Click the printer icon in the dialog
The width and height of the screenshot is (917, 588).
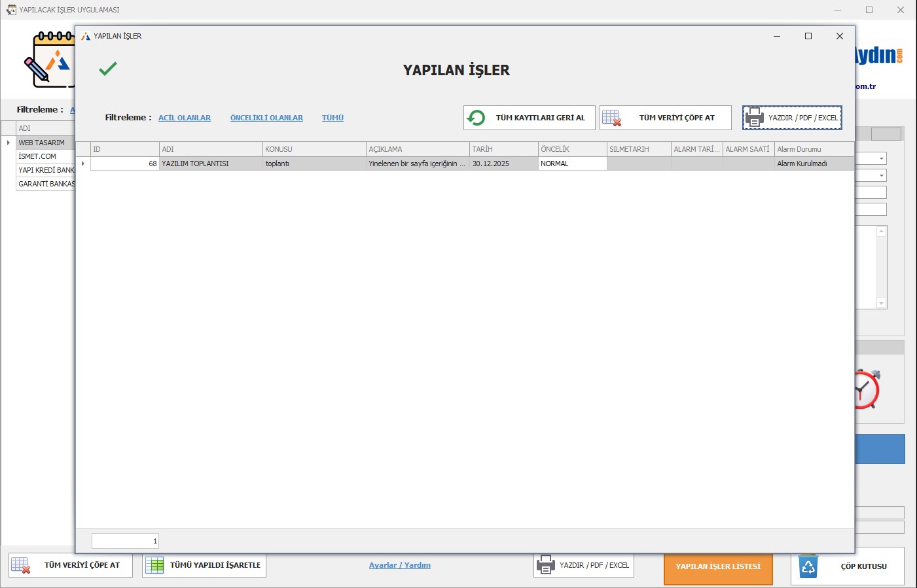(x=754, y=118)
